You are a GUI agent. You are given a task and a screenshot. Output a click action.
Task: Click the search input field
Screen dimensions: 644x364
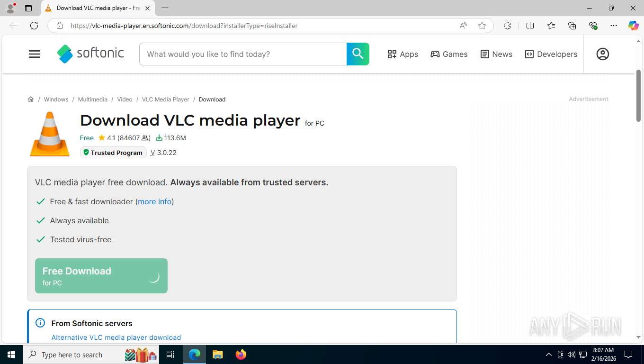243,54
